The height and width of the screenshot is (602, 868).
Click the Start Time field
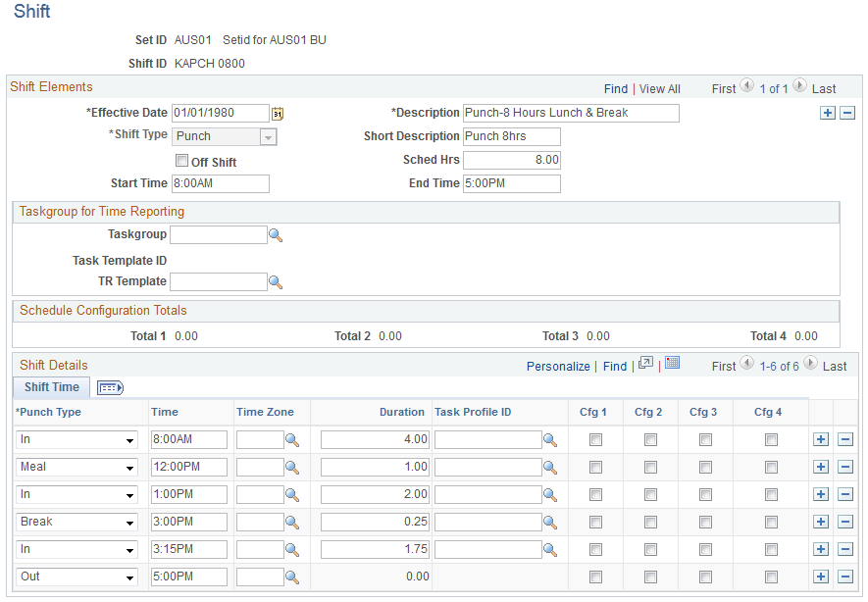[x=221, y=183]
